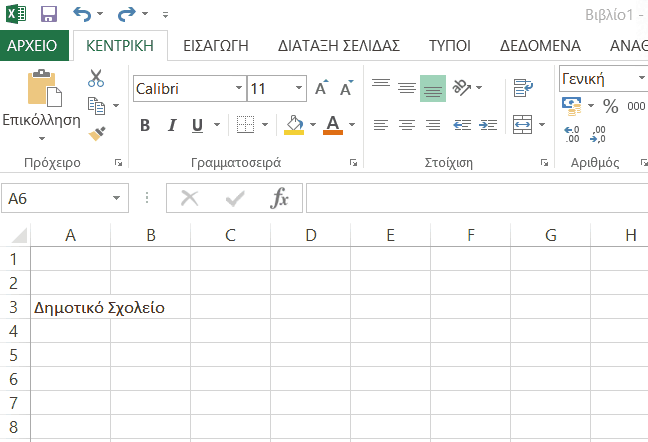Click the Wrap Text icon
Screen dimensions: 648x442
pyautogui.click(x=522, y=89)
